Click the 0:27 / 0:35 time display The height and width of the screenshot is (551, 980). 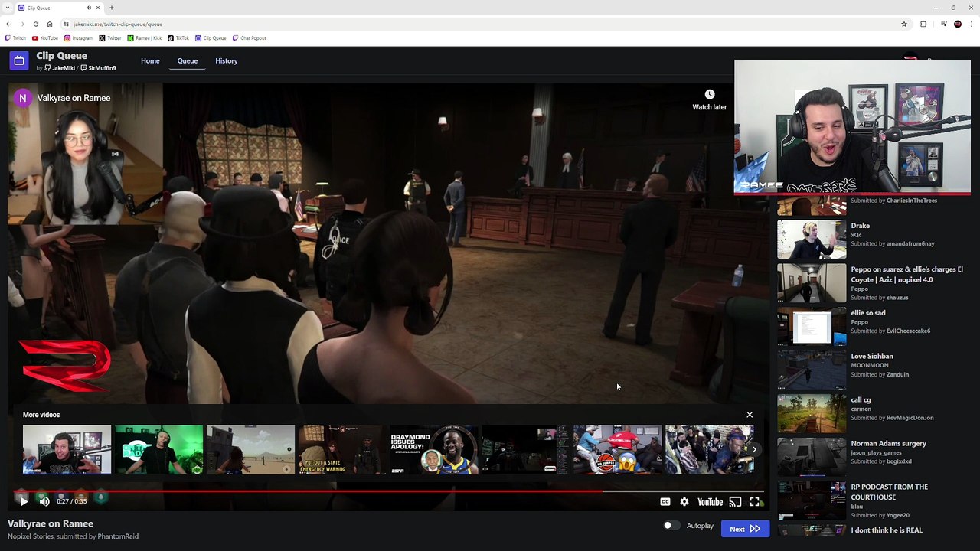point(70,501)
